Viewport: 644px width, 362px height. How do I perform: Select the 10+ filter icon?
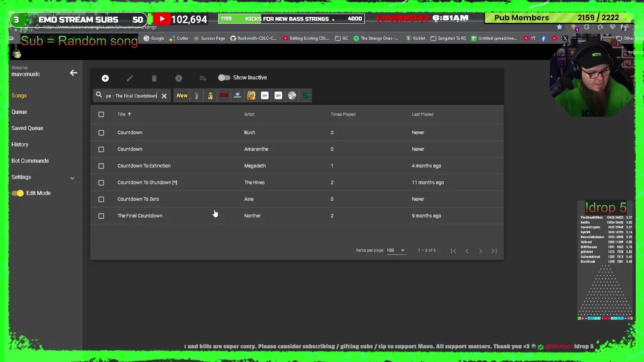(x=265, y=96)
